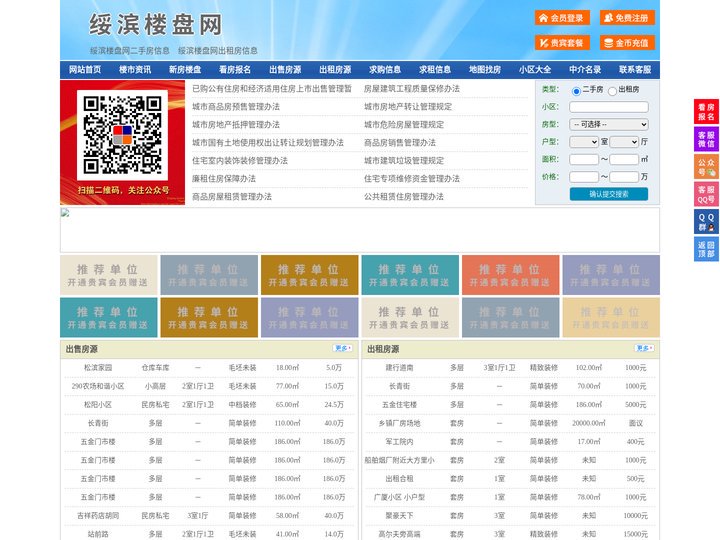Open the 金币充值 button with coins icon

coord(627,43)
